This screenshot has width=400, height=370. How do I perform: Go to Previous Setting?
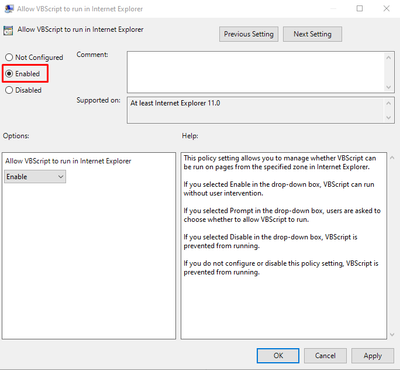249,34
